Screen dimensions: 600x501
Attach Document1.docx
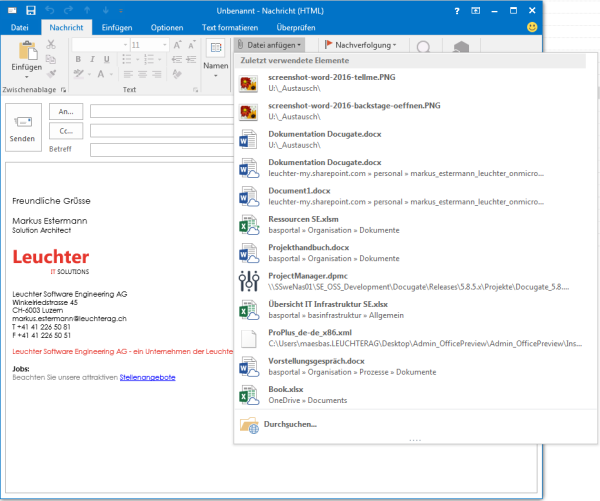[x=415, y=196]
